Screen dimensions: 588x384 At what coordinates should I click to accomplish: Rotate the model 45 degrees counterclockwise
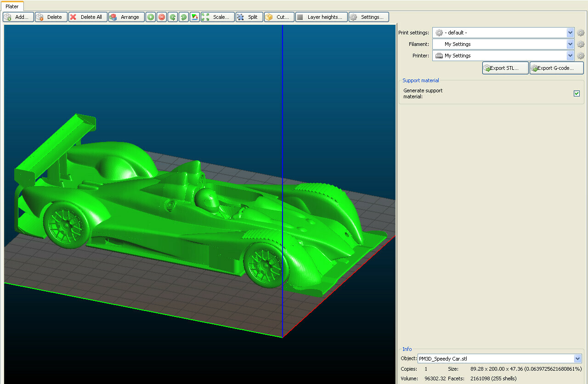pyautogui.click(x=172, y=17)
